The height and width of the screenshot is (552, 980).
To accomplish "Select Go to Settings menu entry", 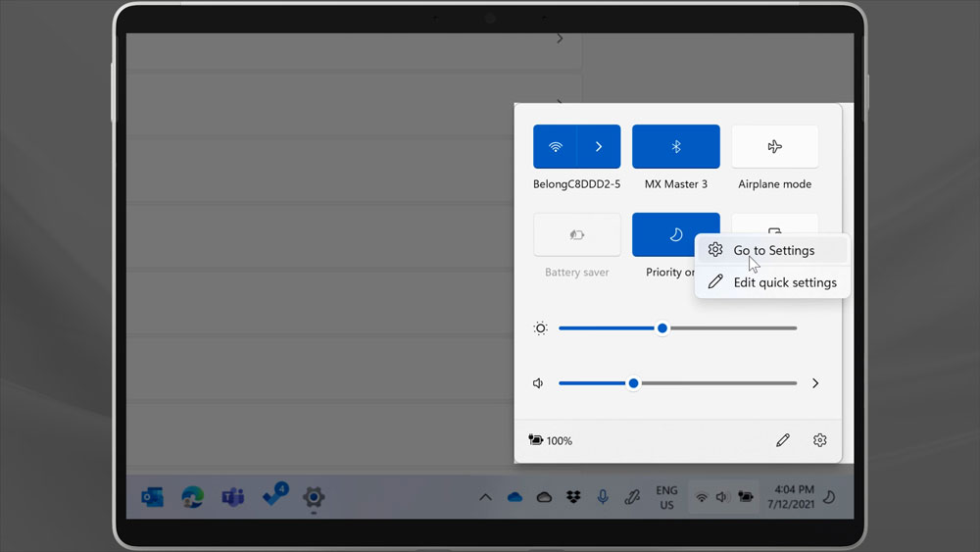I will (772, 250).
